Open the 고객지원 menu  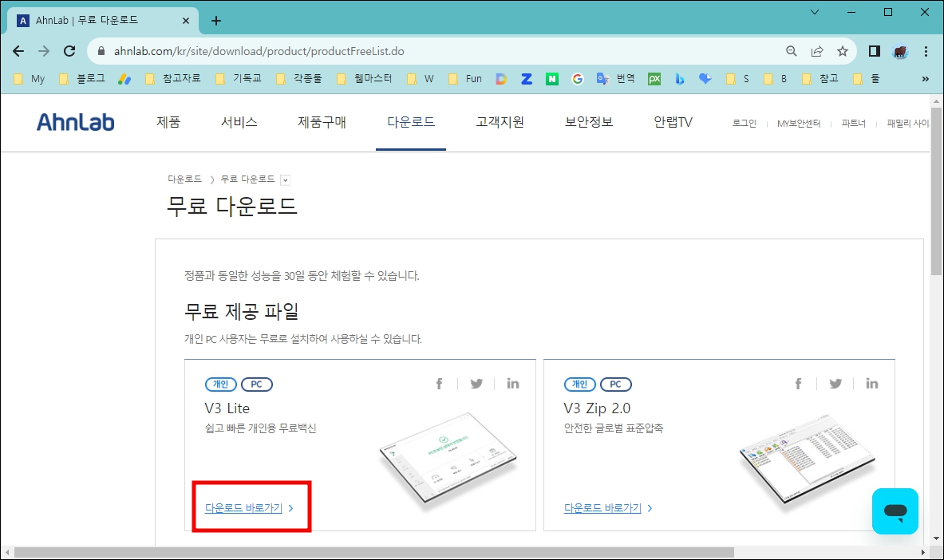(x=500, y=122)
